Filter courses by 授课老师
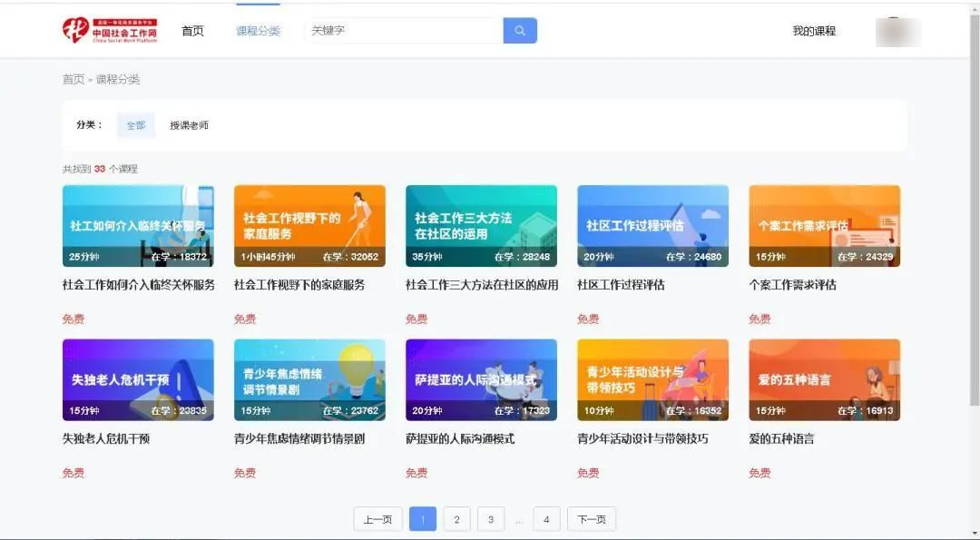The height and width of the screenshot is (540, 980). point(189,125)
